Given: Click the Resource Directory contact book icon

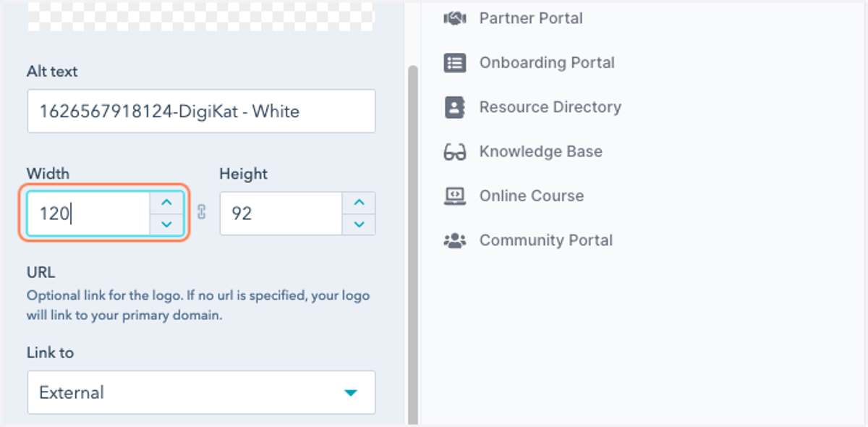Looking at the screenshot, I should pos(454,107).
